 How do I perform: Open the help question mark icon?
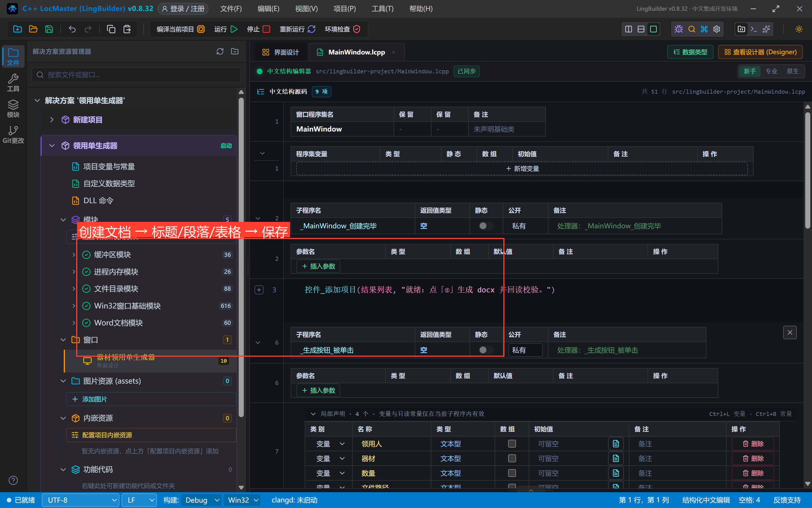13,480
